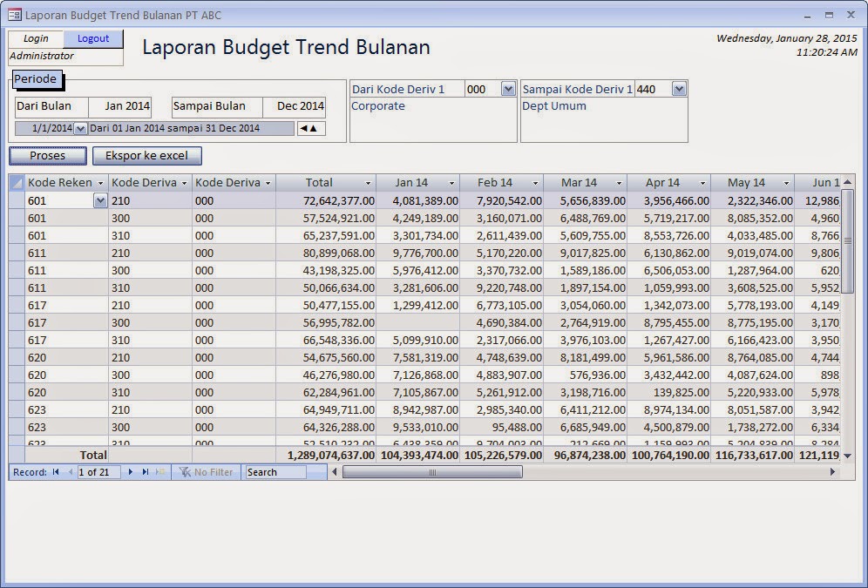Click the up arrow beside the period selector

[314, 128]
